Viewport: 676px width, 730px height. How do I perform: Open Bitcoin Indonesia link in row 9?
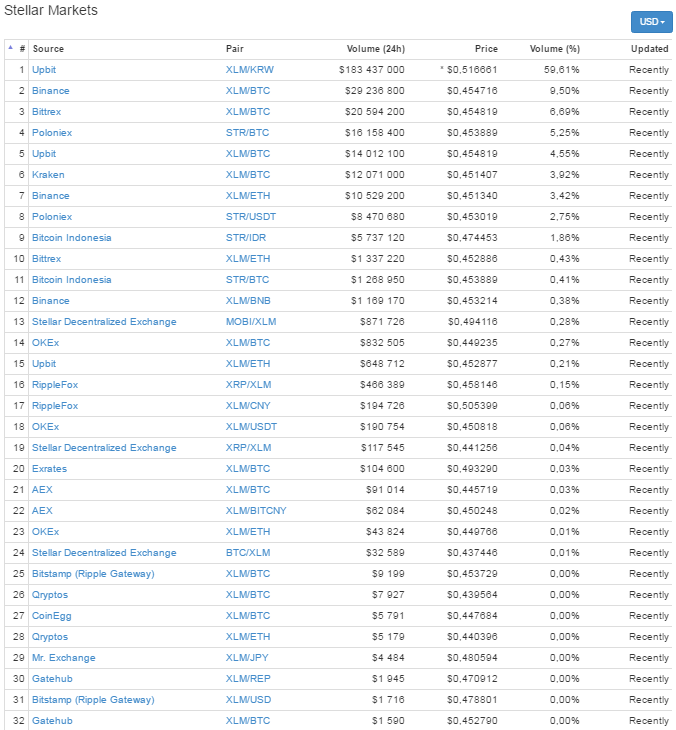tap(71, 237)
